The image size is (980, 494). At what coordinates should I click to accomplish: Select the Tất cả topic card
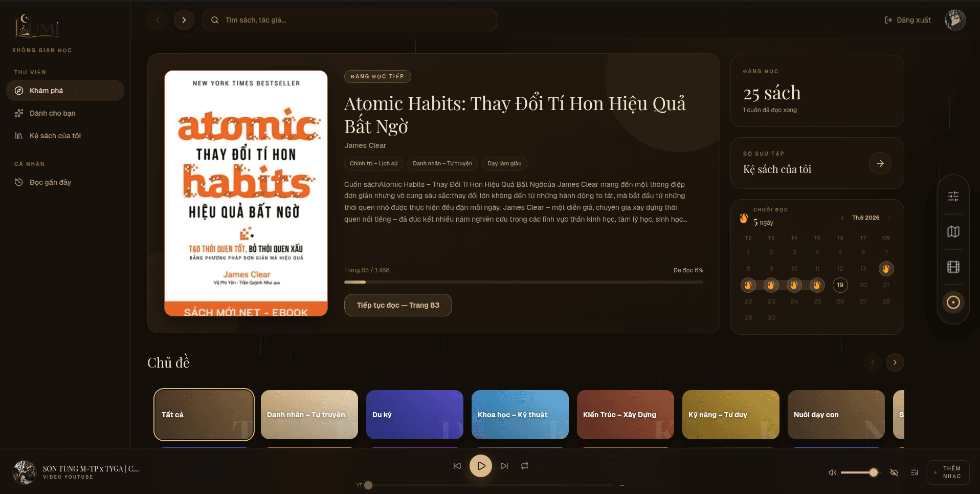204,415
